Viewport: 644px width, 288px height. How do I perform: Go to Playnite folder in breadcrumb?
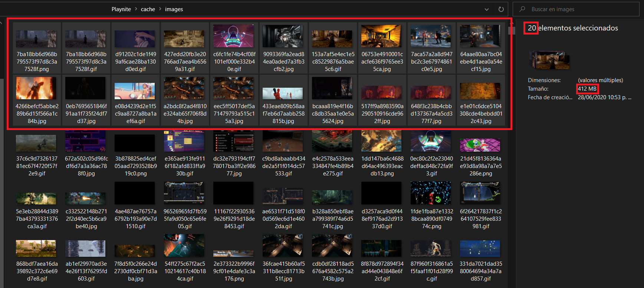[x=121, y=9]
